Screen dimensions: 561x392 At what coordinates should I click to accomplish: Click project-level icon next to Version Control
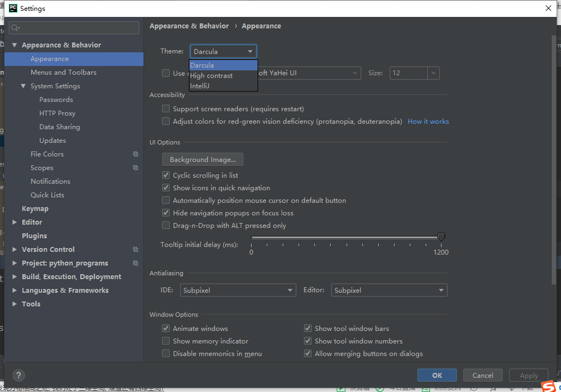(135, 249)
